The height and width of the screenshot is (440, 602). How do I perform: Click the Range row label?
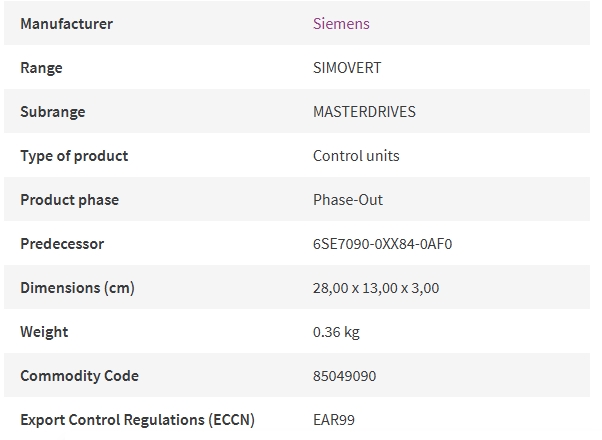41,68
